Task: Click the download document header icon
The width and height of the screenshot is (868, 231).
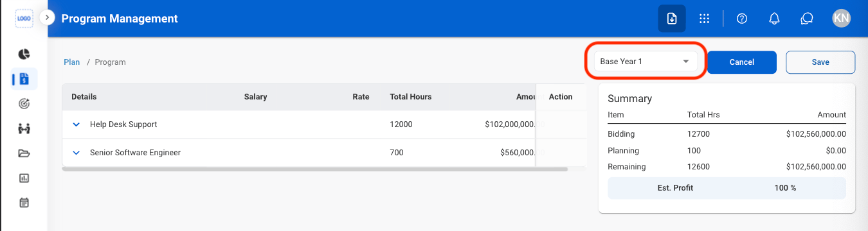Action: (671, 19)
